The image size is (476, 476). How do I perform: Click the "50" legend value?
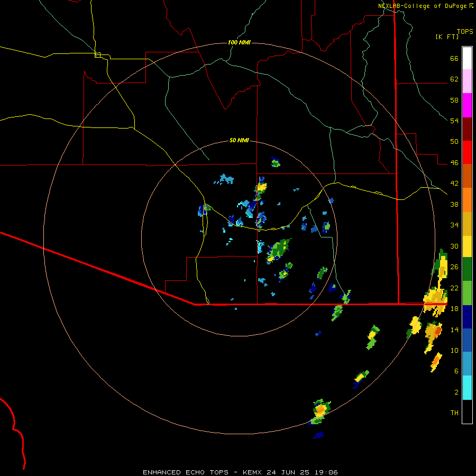pyautogui.click(x=454, y=142)
